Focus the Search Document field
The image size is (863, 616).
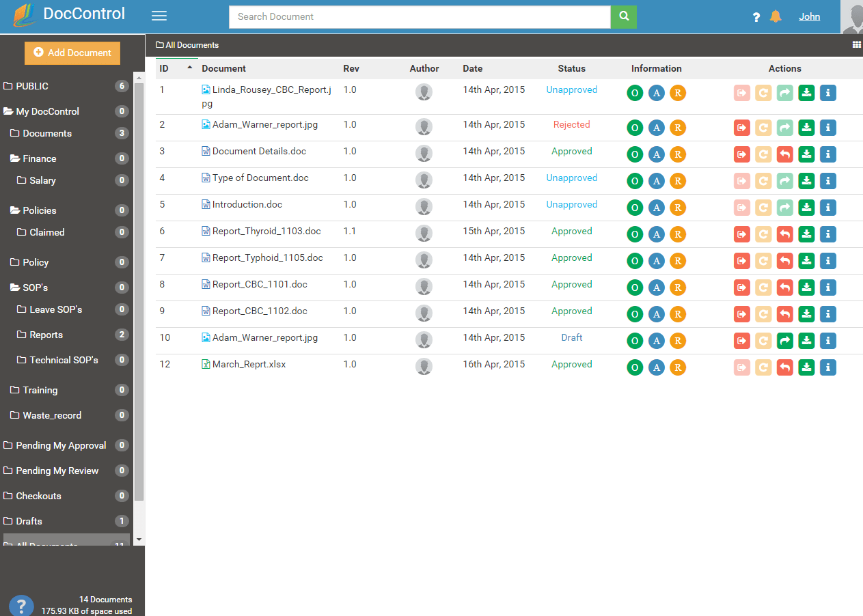pos(420,16)
